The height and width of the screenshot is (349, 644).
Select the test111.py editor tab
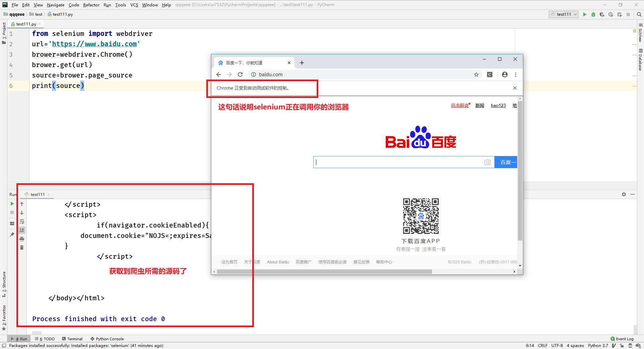(x=26, y=24)
